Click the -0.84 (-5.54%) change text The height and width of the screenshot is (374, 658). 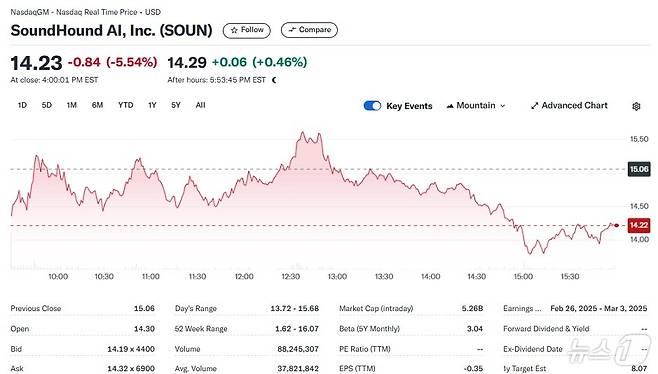tap(112, 63)
